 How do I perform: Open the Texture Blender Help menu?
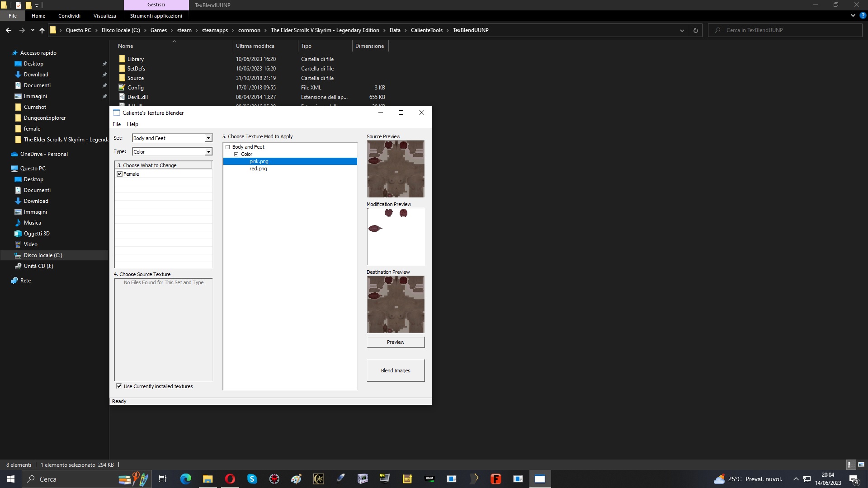(132, 124)
